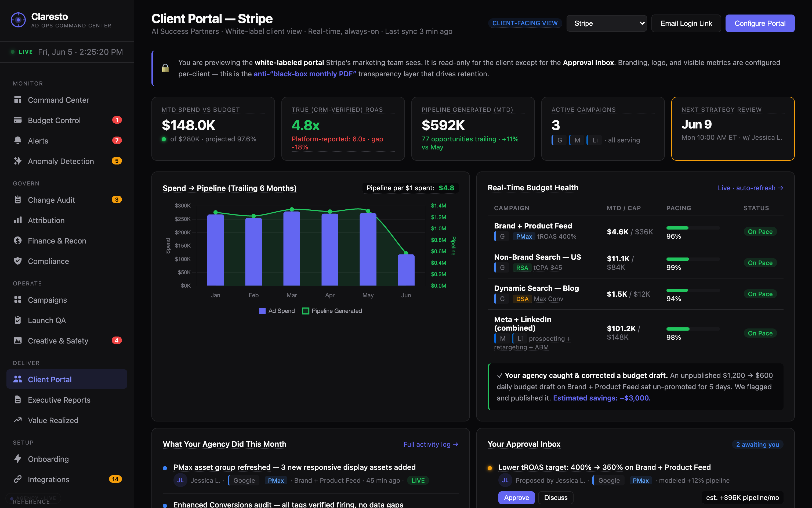Viewport: 812px width, 508px height.
Task: Click the Meta + LinkedIn pacing bar
Action: point(693,329)
